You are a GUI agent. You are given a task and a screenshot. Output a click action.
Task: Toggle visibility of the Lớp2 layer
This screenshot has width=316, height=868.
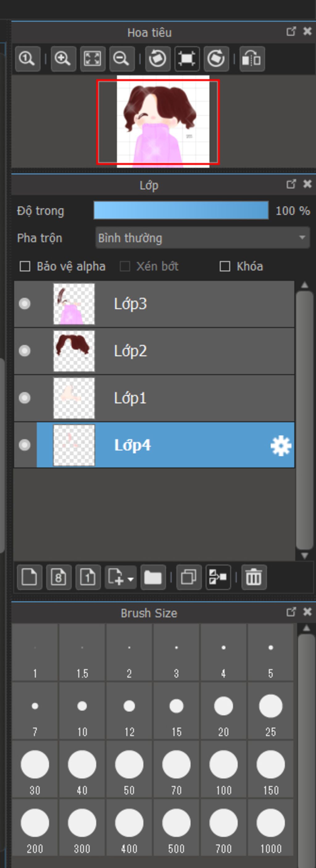(25, 351)
